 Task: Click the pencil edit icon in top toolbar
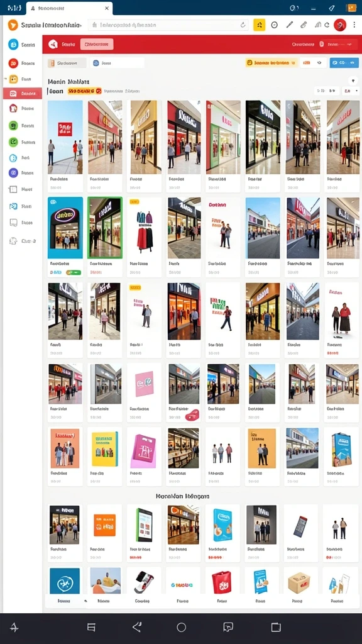pos(289,25)
